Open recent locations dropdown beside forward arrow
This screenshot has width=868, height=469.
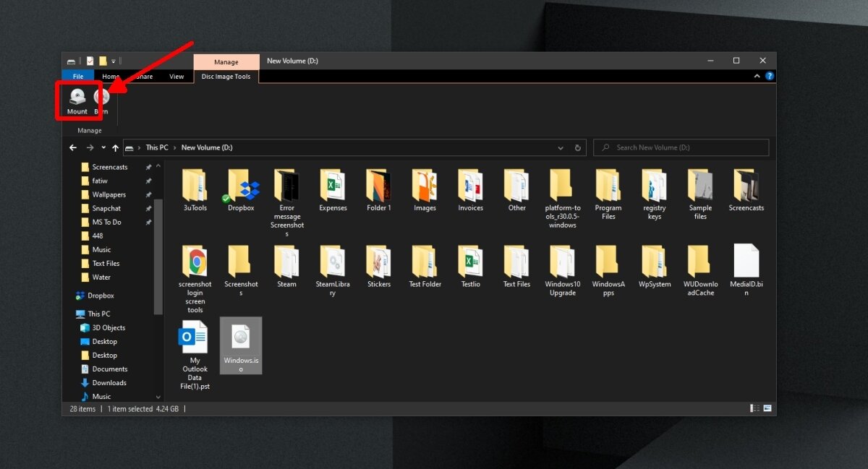pyautogui.click(x=103, y=147)
